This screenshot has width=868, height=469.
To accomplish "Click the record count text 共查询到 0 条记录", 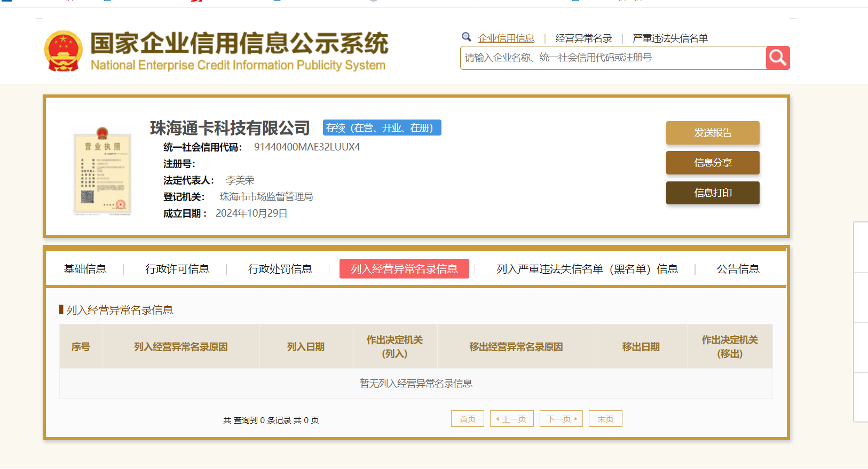I will [x=257, y=420].
